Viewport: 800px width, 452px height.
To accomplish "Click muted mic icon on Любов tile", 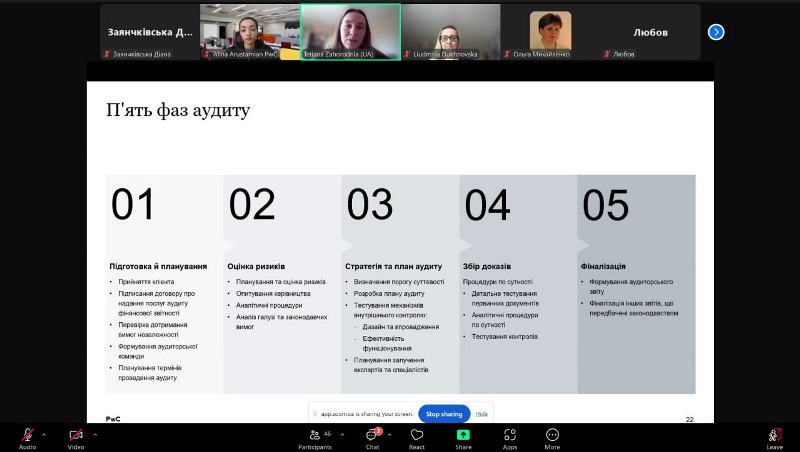I will click(x=607, y=54).
